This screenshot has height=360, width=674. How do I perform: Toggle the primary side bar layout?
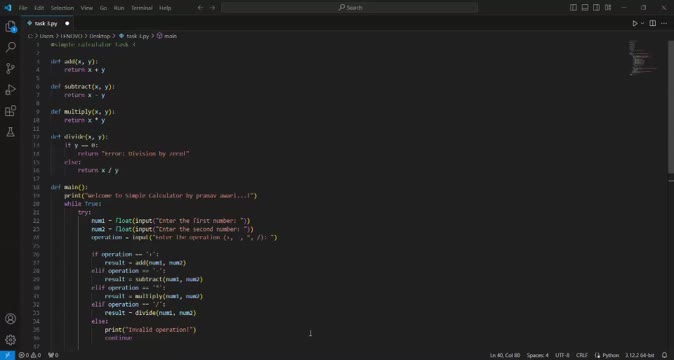pos(573,7)
